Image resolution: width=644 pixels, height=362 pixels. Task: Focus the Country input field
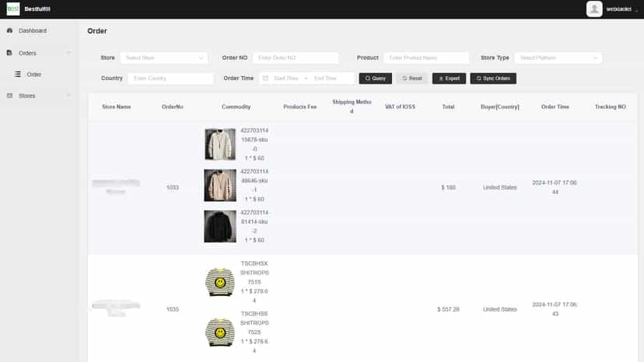(x=171, y=78)
